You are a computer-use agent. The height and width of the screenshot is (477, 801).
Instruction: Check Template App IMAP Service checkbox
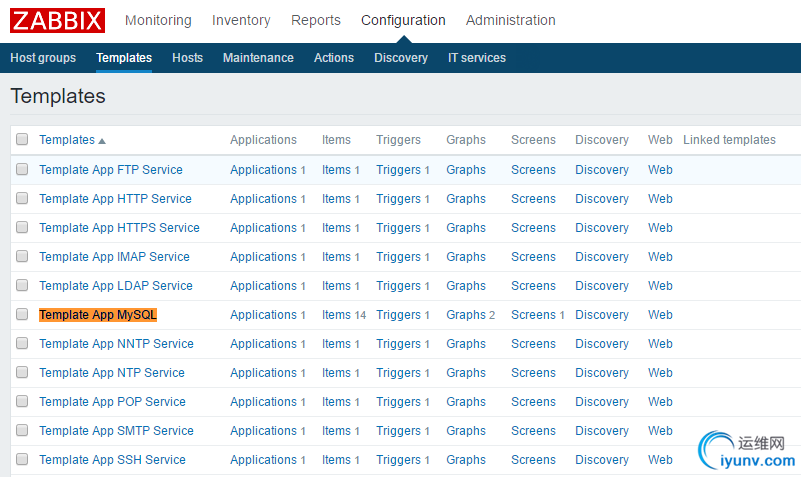click(22, 256)
